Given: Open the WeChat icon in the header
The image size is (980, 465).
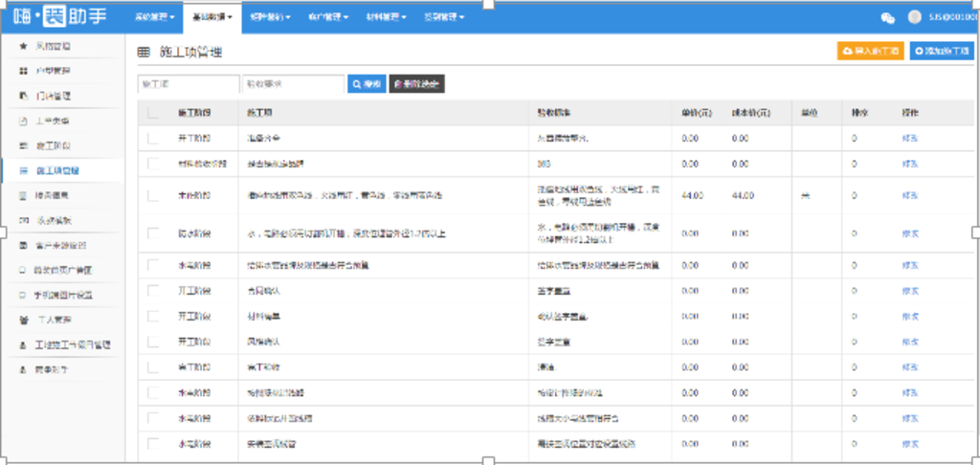Looking at the screenshot, I should pyautogui.click(x=887, y=17).
